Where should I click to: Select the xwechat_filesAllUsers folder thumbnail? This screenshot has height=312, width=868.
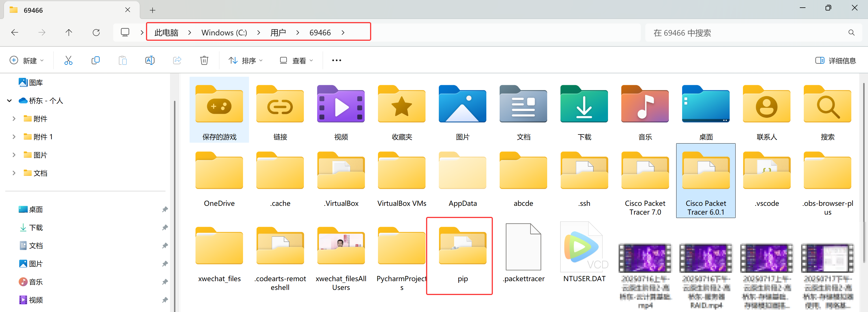tap(341, 246)
